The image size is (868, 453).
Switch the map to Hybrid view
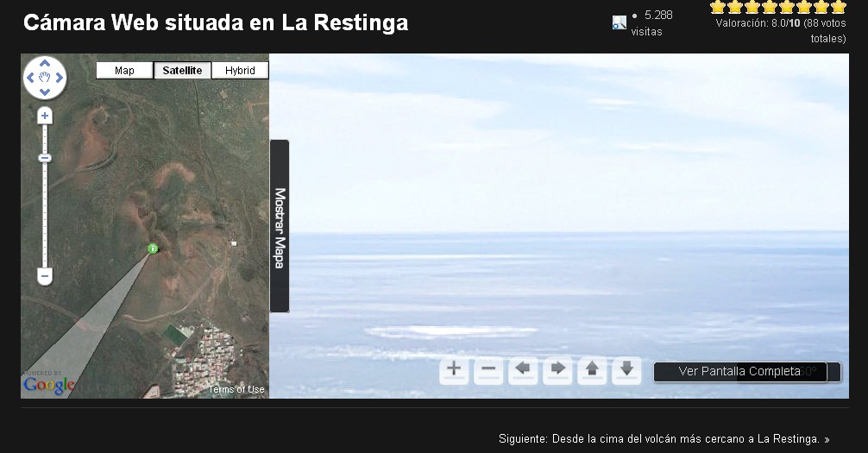[x=240, y=71]
